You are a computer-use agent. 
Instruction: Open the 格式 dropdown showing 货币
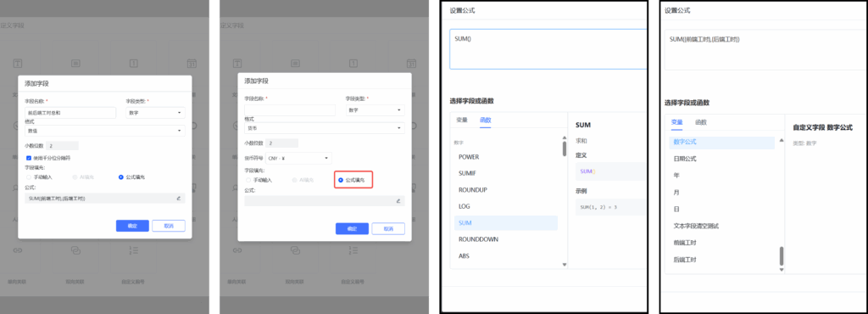(x=325, y=128)
